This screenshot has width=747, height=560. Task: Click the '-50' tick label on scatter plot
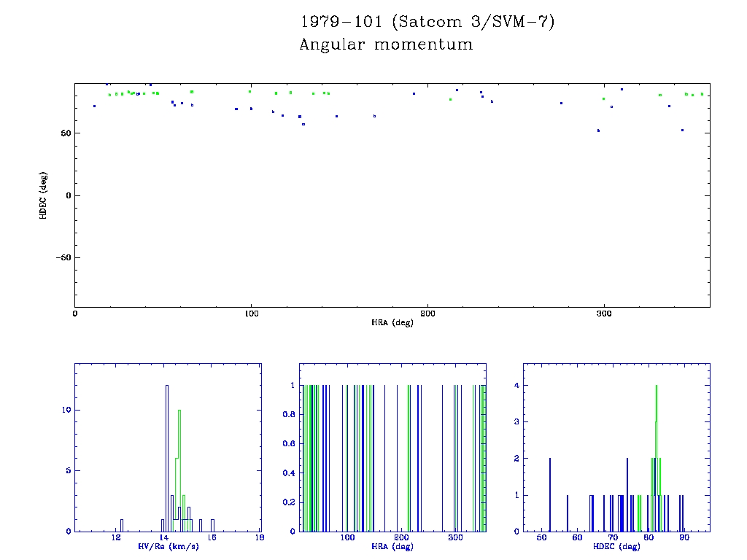coord(62,257)
